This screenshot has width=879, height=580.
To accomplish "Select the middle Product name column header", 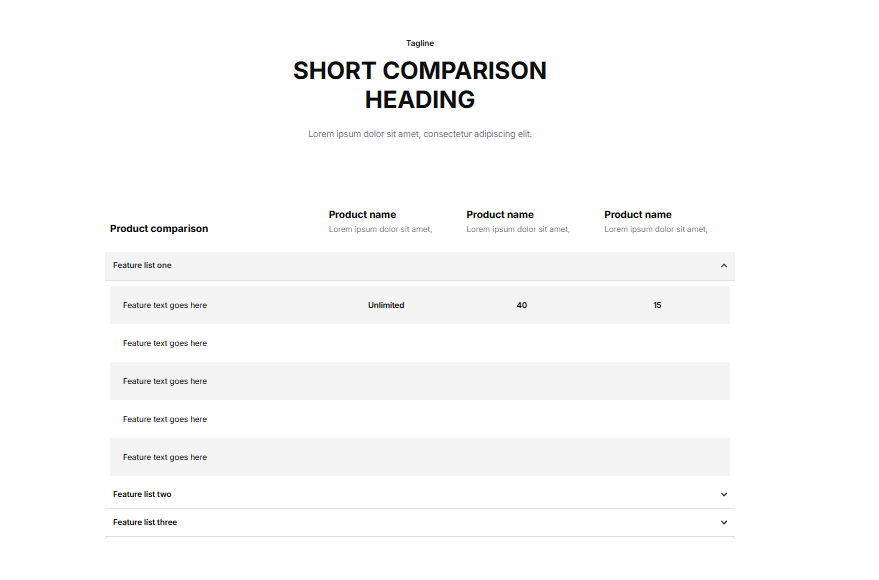I will (500, 214).
